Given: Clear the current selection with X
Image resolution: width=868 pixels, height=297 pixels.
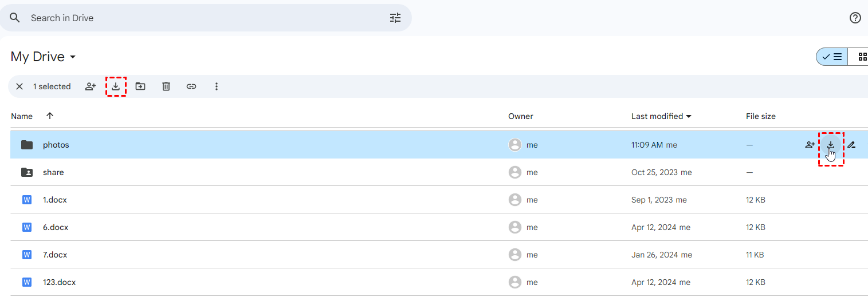Looking at the screenshot, I should point(19,86).
